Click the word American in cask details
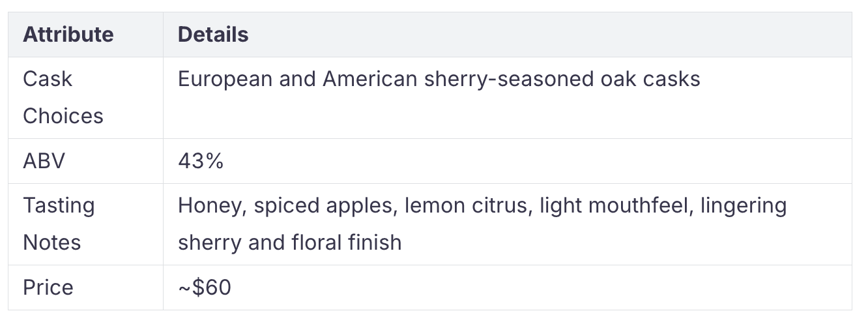The height and width of the screenshot is (326, 868). [369, 79]
